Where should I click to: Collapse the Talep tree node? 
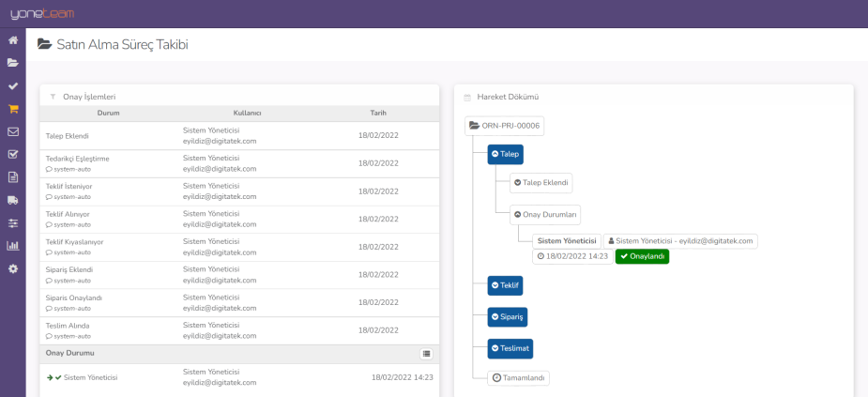pos(505,154)
